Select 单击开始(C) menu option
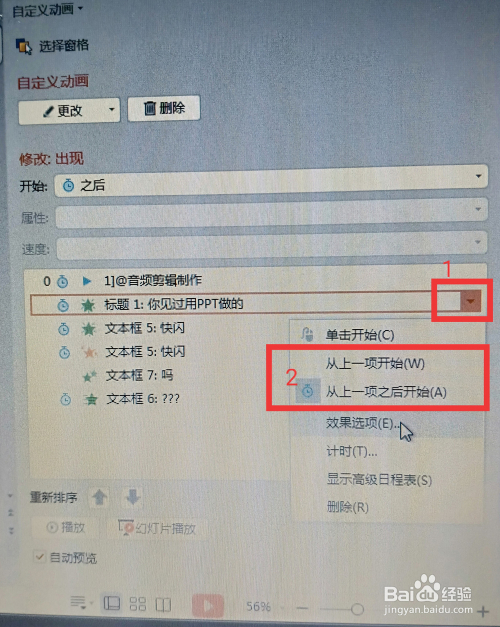 [x=360, y=334]
